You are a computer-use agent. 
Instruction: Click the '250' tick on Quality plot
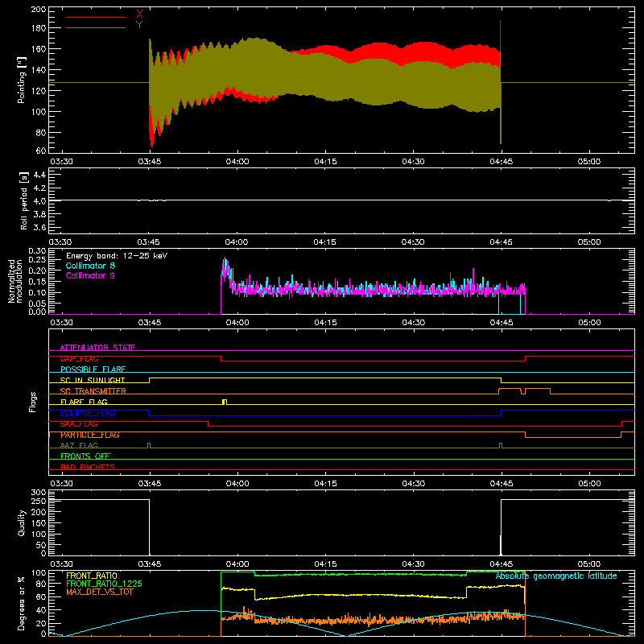coord(39,501)
